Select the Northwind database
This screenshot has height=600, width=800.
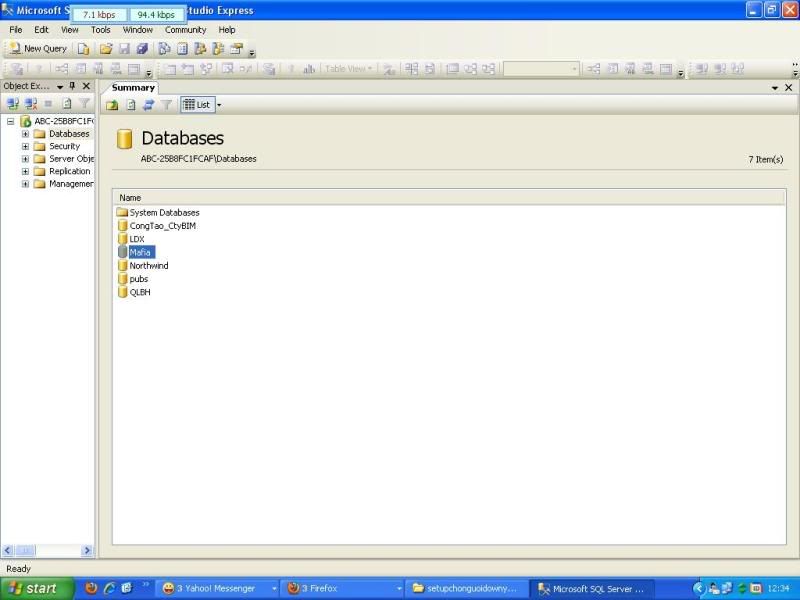point(143,266)
